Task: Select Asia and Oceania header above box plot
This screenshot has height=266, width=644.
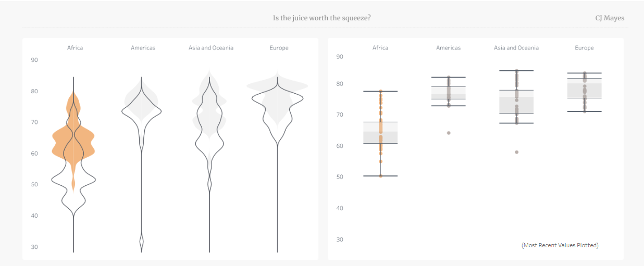Action: (x=516, y=48)
